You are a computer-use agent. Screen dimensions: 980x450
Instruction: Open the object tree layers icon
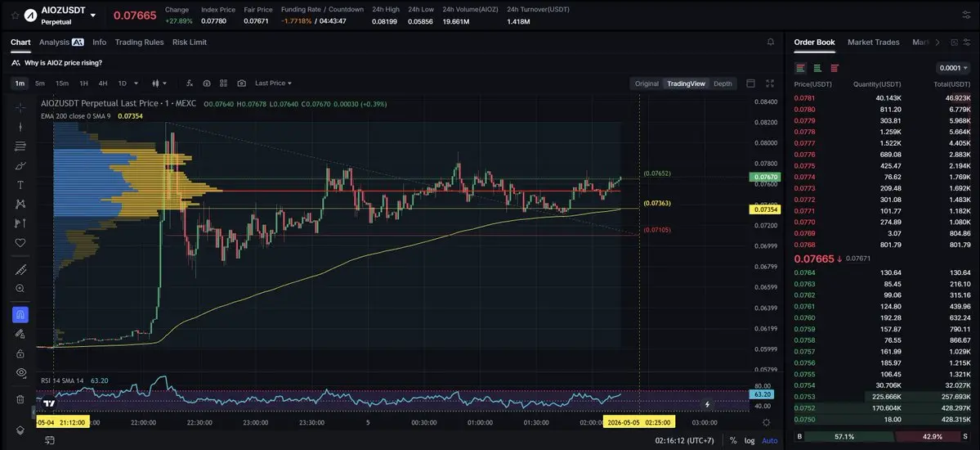pos(20,430)
